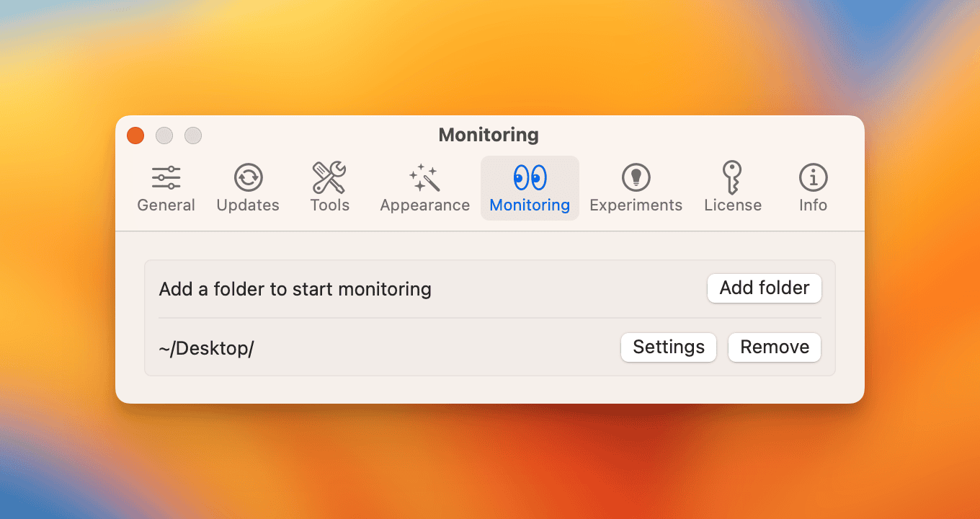Select the Tools wrench and screwdriver icon
The width and height of the screenshot is (980, 519).
click(329, 177)
